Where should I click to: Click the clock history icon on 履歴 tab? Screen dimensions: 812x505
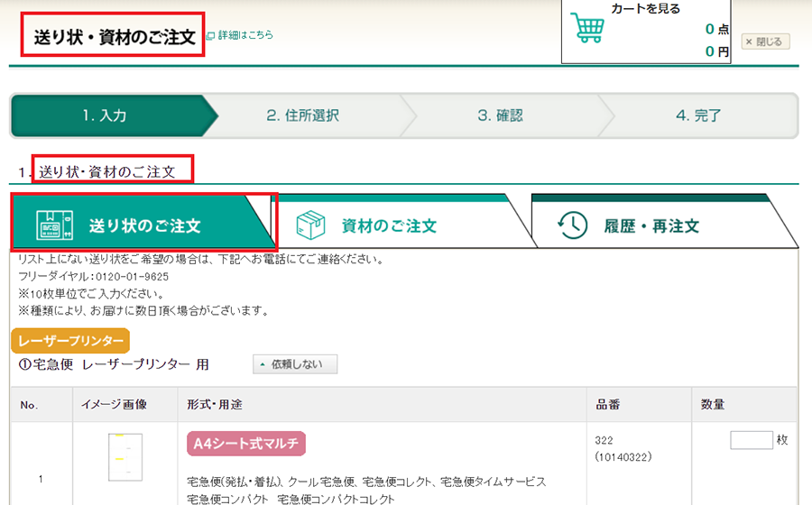point(572,225)
